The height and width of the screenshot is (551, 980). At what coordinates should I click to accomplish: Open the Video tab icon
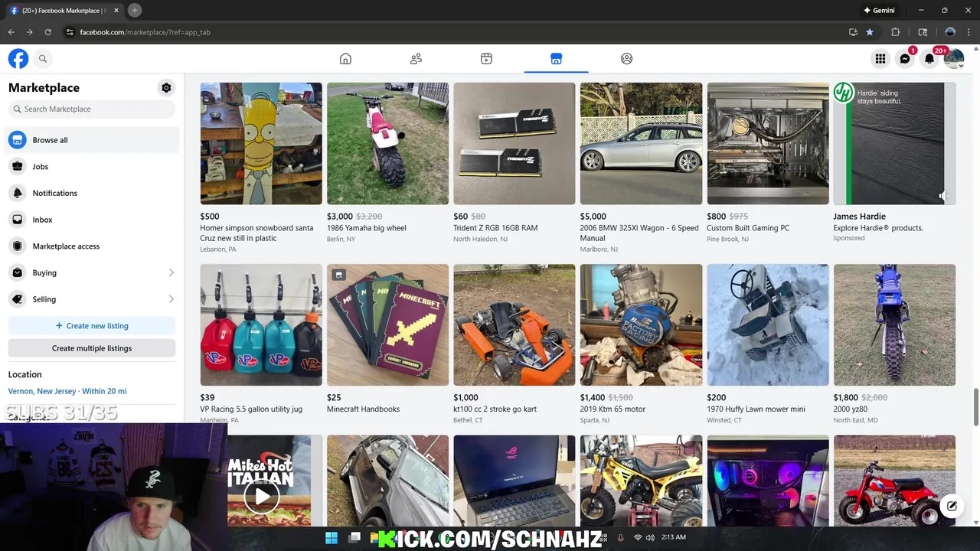point(486,58)
